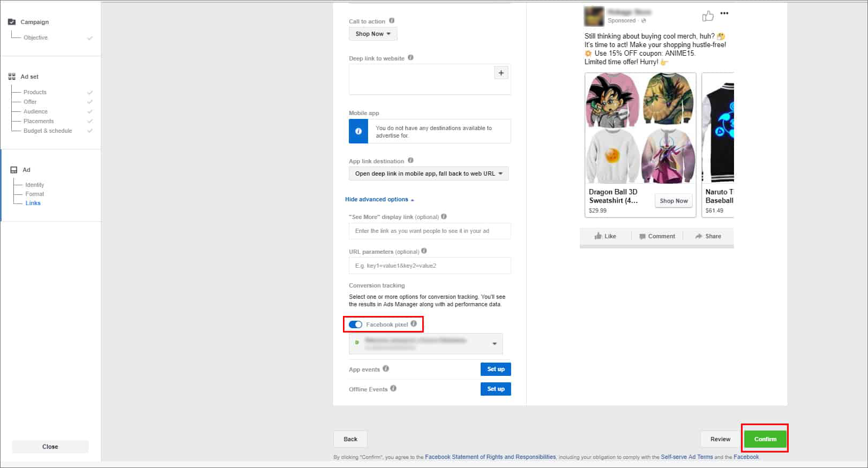This screenshot has height=468, width=868.
Task: Click the green Confirm button
Action: (765, 439)
